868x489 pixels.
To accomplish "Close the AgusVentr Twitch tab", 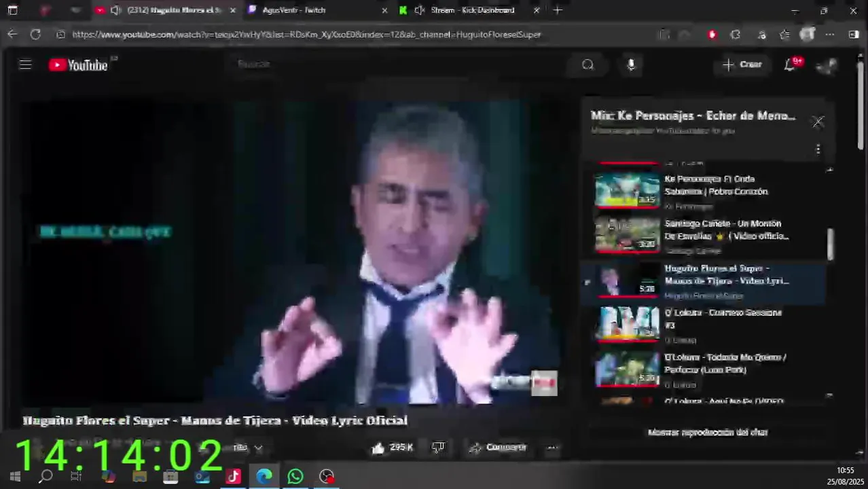I will [x=384, y=10].
